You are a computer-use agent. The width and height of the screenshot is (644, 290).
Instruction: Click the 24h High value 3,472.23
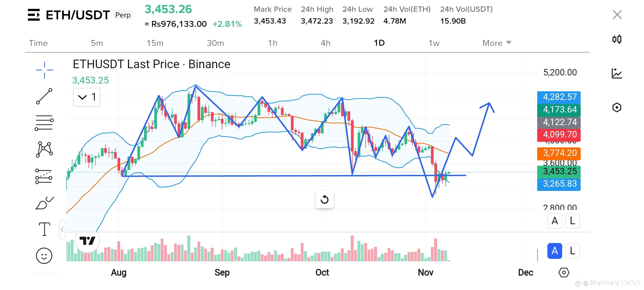(x=317, y=21)
